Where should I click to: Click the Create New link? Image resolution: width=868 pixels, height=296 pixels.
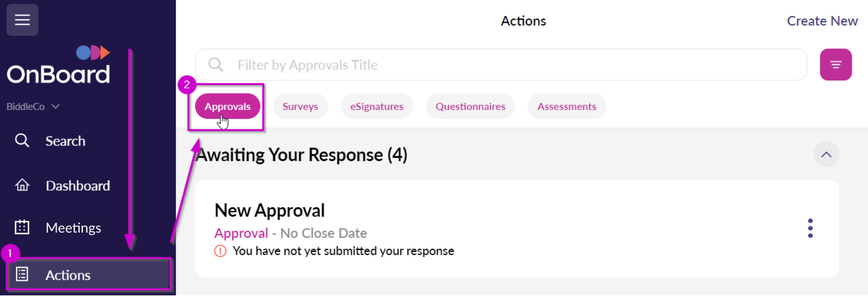(822, 21)
